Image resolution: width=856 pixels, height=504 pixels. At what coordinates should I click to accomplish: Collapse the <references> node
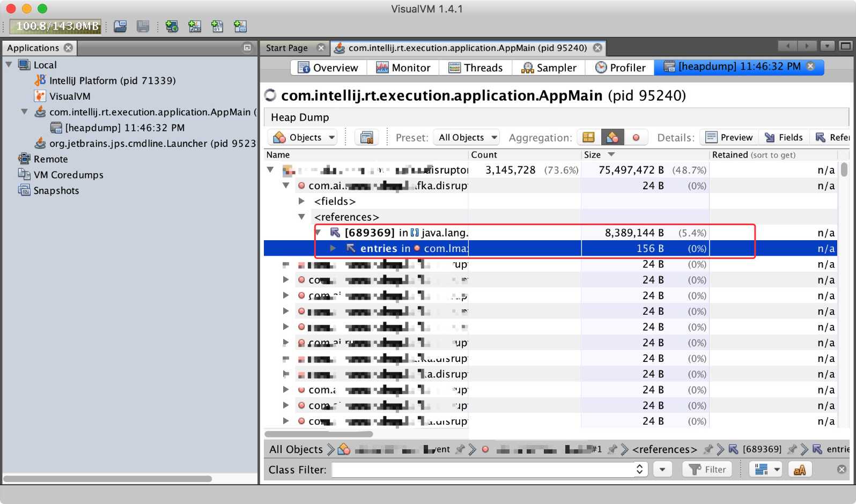(x=302, y=217)
